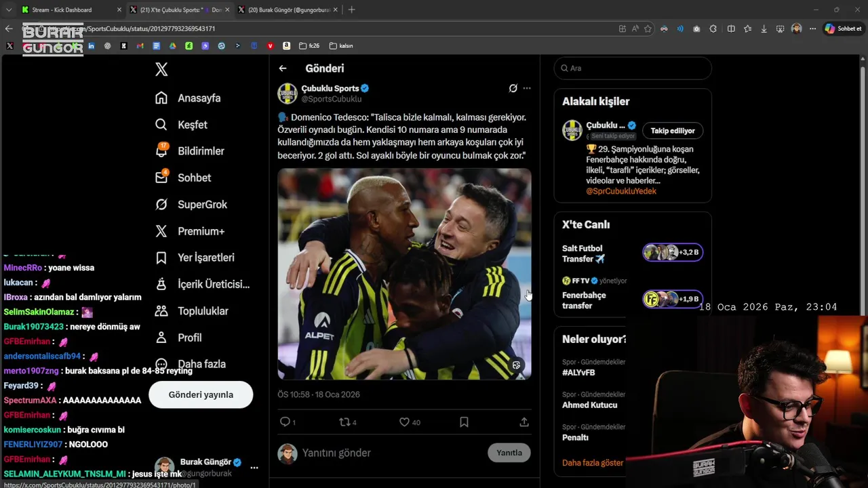
Task: Open the tab search dropdown arrow
Action: (x=9, y=9)
